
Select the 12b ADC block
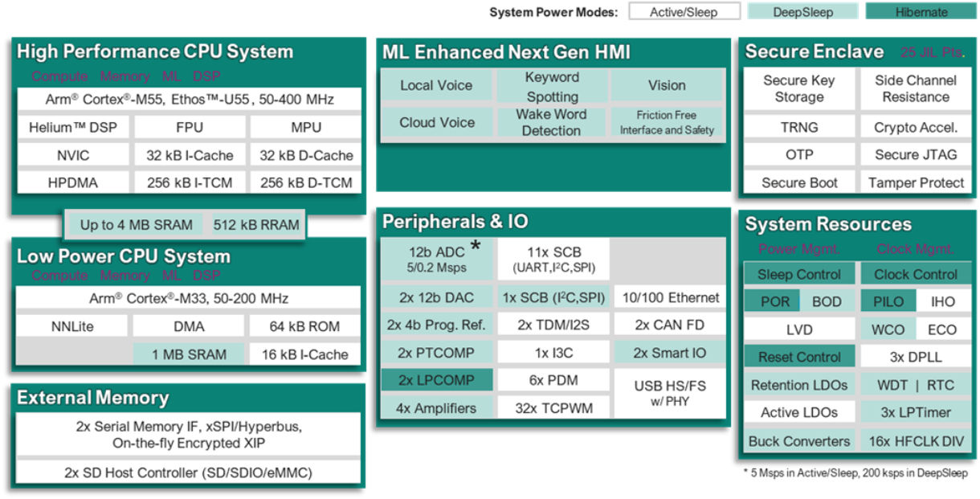click(x=435, y=258)
